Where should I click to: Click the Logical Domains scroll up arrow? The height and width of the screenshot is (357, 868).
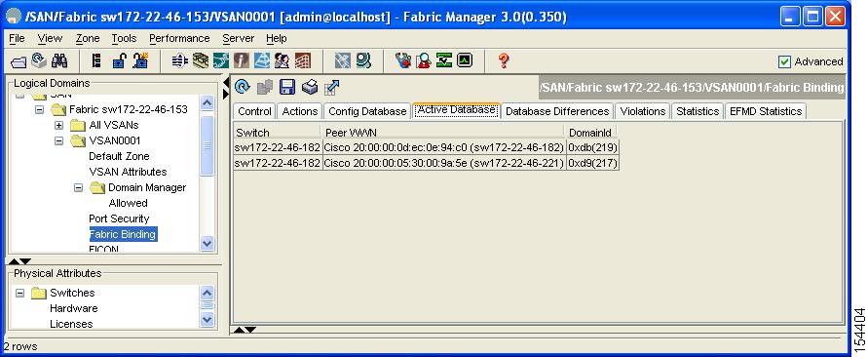208,103
